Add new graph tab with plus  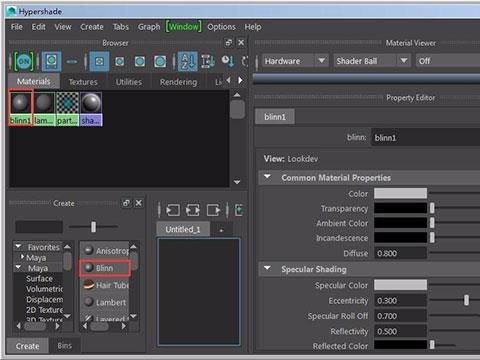click(221, 230)
